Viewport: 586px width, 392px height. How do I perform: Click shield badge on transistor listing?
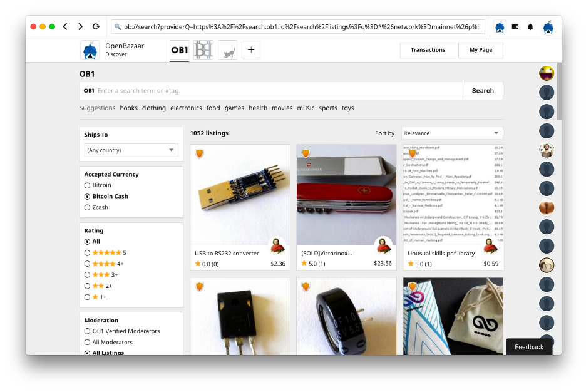[200, 287]
